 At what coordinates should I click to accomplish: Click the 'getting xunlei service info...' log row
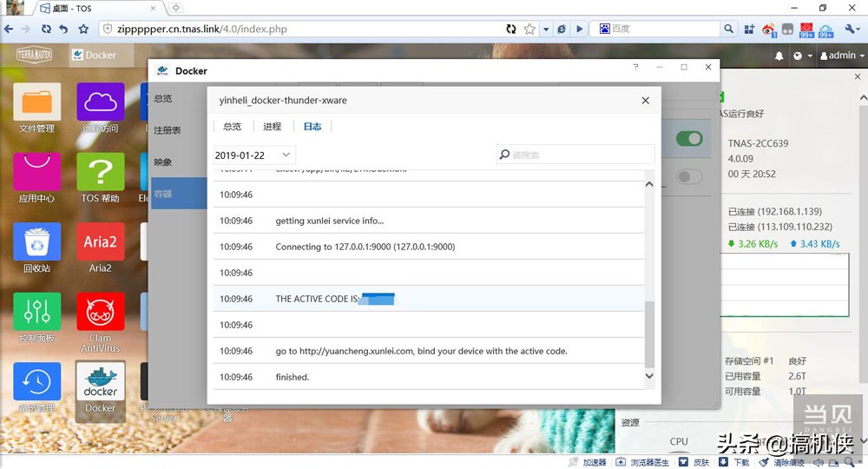click(429, 221)
